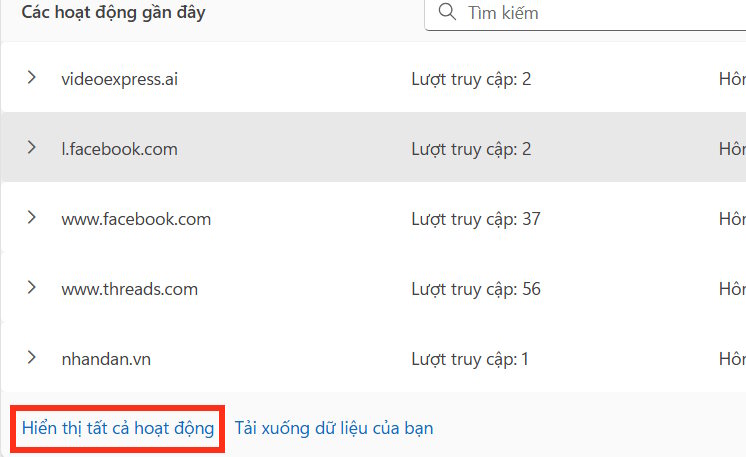This screenshot has width=746, height=457.
Task: Click Lượt truy cập: 56 value
Action: pyautogui.click(x=476, y=289)
